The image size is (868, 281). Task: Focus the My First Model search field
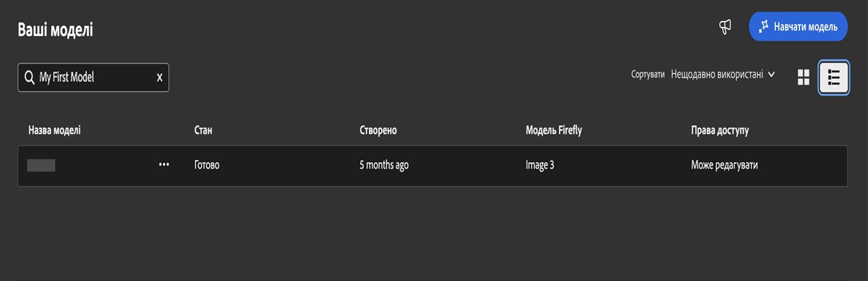pyautogui.click(x=93, y=77)
